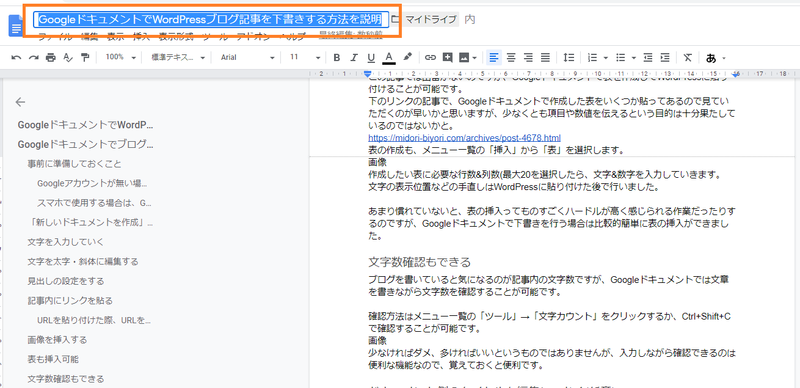Expand numbered list style dropdown
This screenshot has height=388, width=800.
(x=605, y=58)
